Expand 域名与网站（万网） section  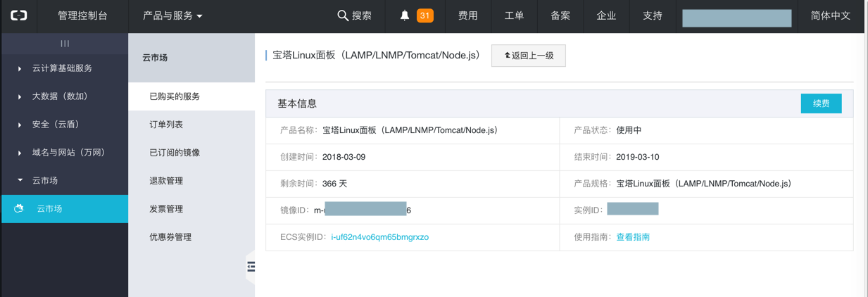[68, 153]
